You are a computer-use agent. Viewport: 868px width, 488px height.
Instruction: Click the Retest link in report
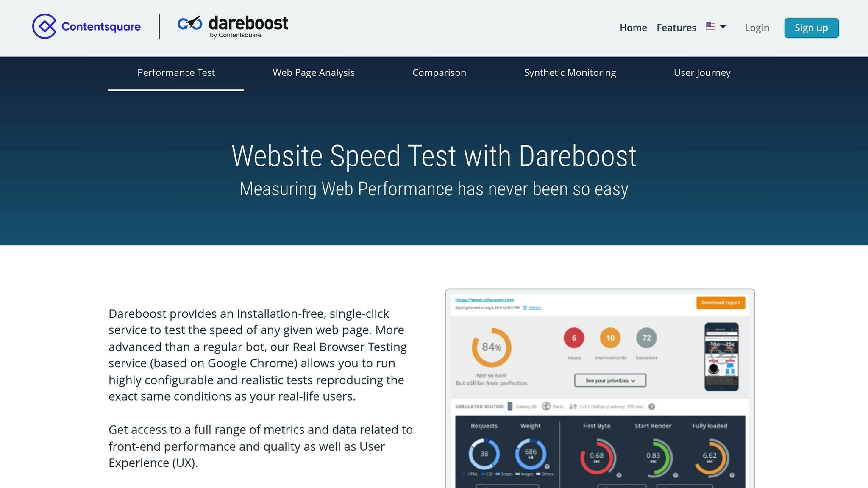pos(535,308)
